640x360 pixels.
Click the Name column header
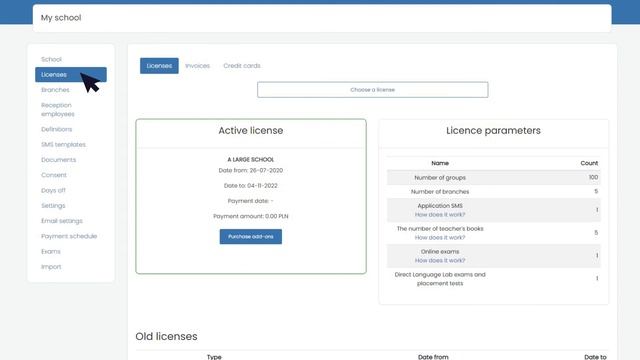(440, 163)
